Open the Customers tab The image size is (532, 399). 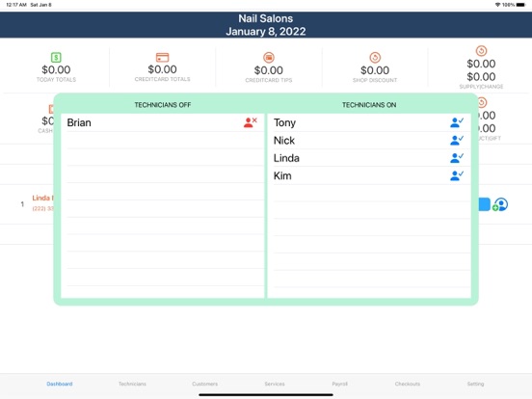point(205,384)
